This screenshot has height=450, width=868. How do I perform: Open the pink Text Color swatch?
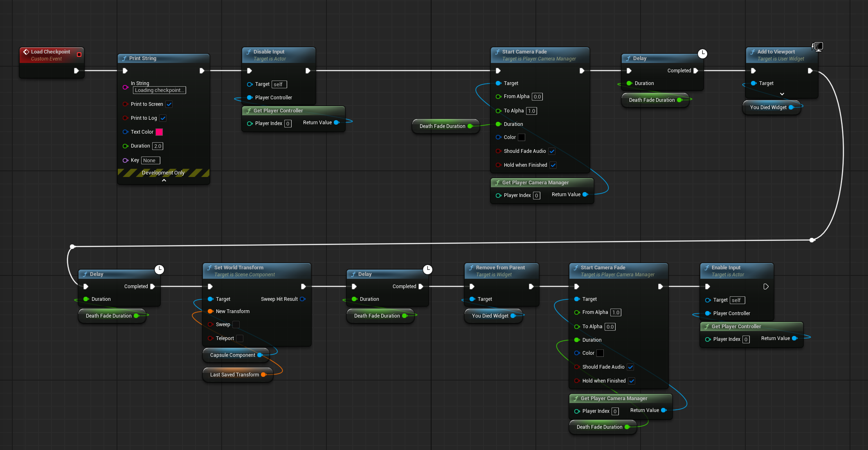click(159, 132)
